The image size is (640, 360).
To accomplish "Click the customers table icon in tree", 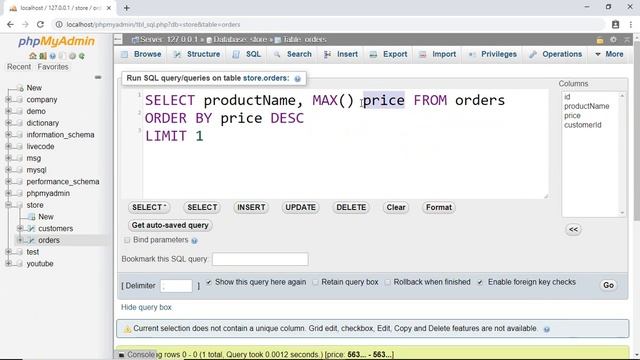I will click(31, 229).
